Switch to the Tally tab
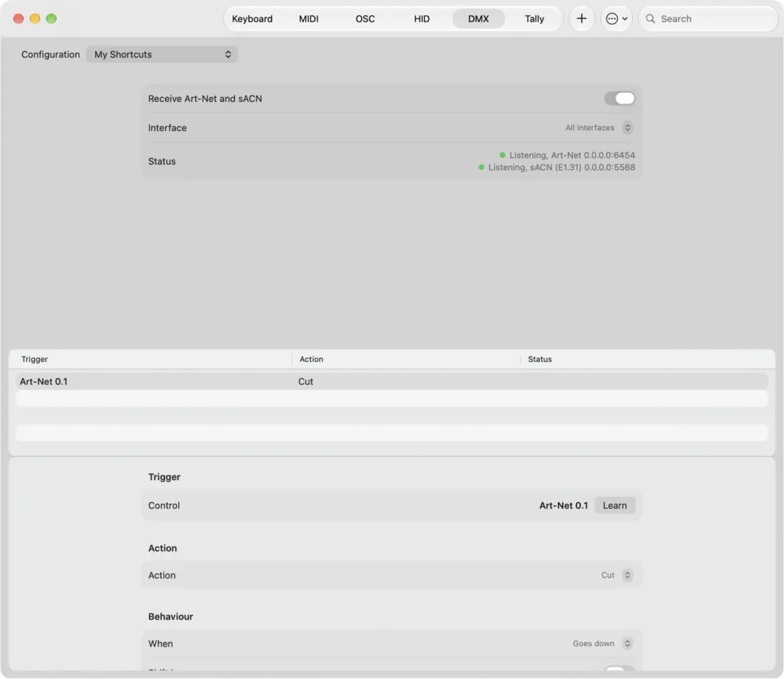784x679 pixels. 534,18
